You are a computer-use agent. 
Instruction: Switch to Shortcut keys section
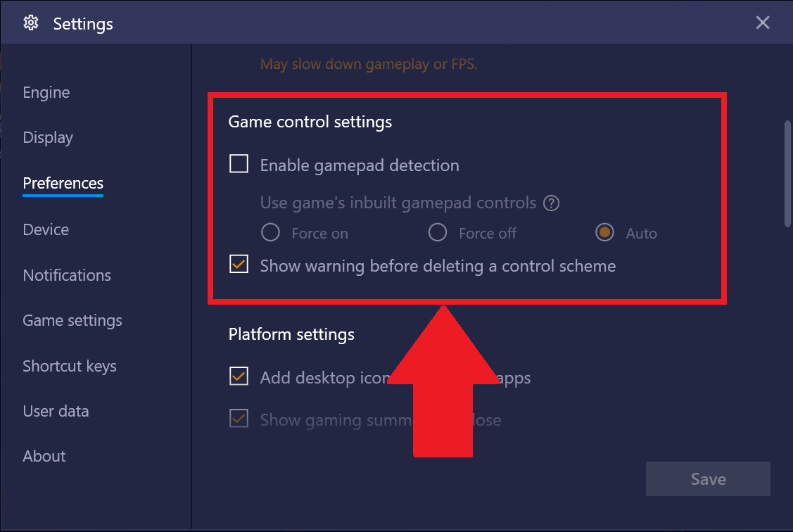point(70,366)
